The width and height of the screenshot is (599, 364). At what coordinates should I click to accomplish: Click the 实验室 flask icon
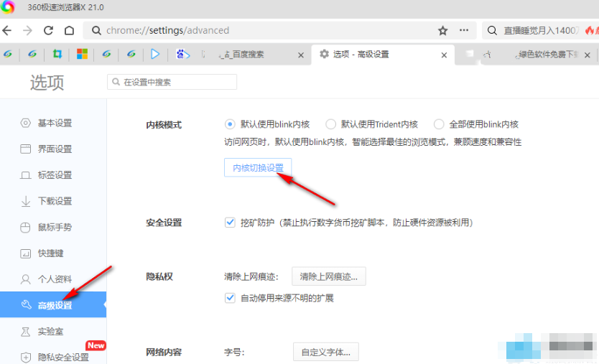[25, 332]
